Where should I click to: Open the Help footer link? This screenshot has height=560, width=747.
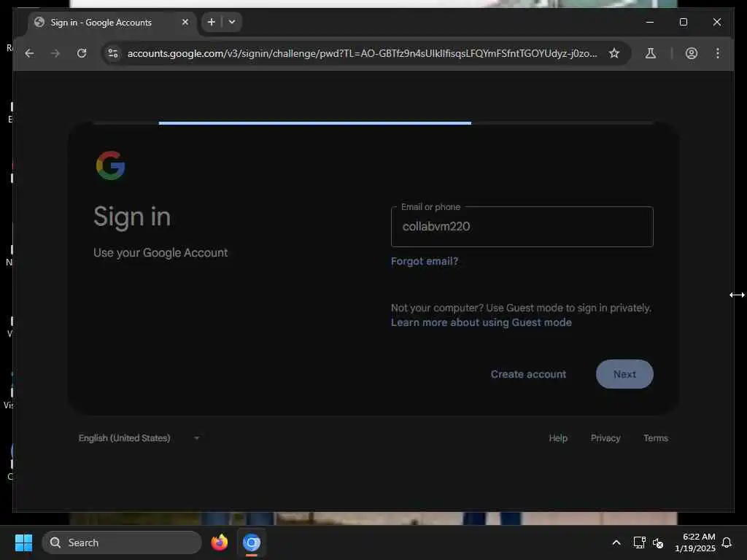[x=558, y=438]
